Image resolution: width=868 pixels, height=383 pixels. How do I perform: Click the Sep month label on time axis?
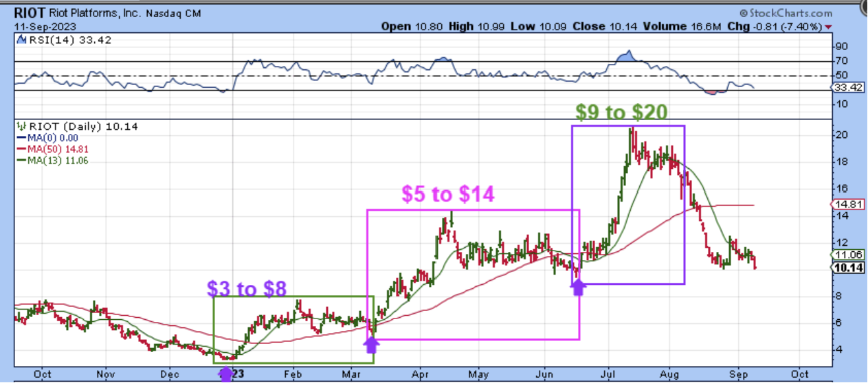(x=738, y=375)
